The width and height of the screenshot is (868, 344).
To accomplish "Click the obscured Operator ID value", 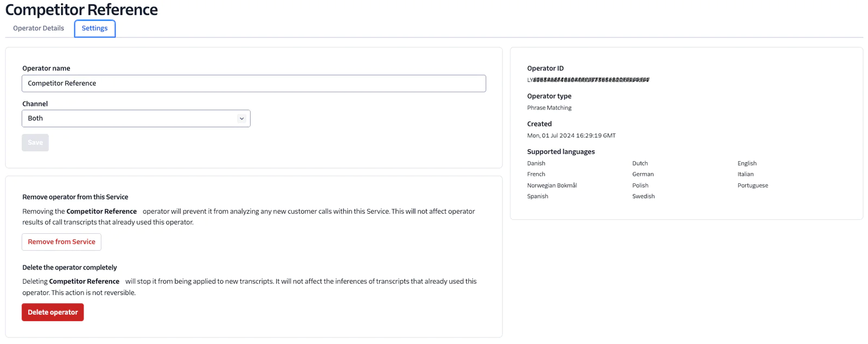I will pos(588,80).
